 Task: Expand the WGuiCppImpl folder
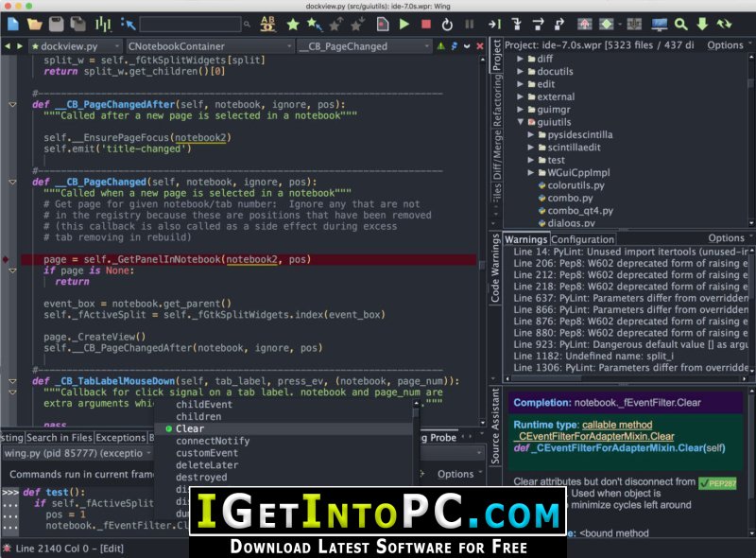530,172
